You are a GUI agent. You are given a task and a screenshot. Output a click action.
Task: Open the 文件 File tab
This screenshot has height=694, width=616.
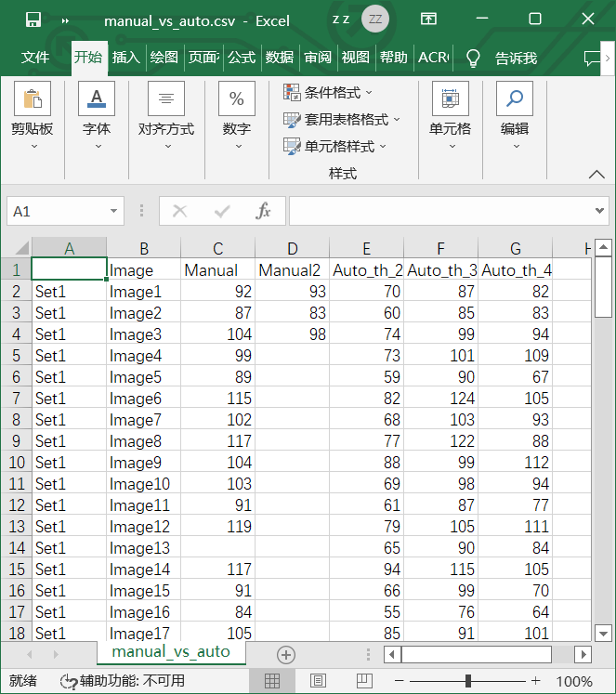[35, 58]
